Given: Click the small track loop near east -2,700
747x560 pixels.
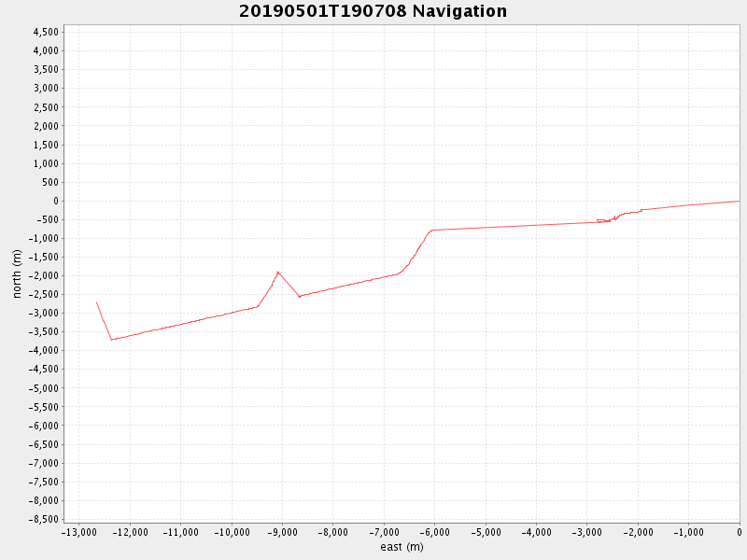Looking at the screenshot, I should point(602,220).
